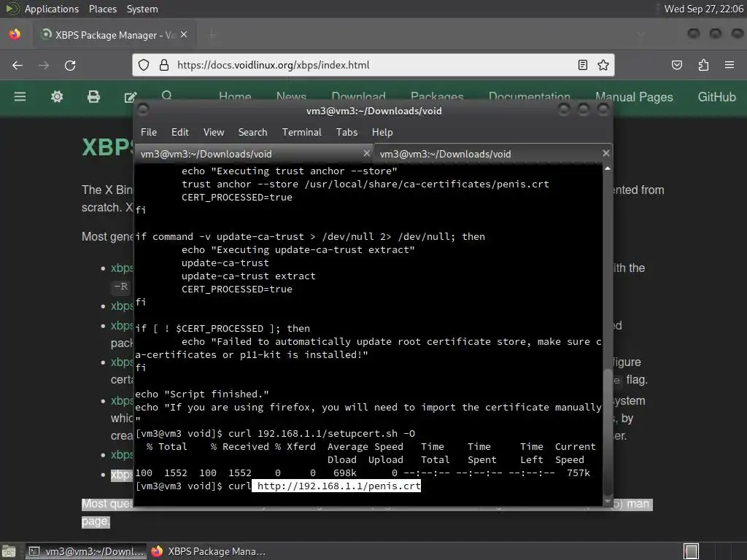
Task: Open the terminal Tabs menu
Action: point(347,133)
